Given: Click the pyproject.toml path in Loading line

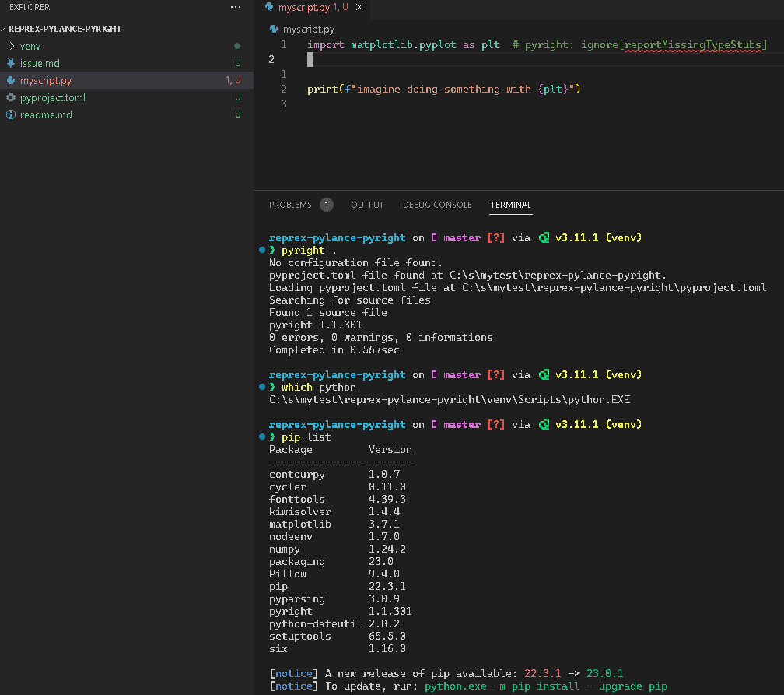Looking at the screenshot, I should (x=614, y=288).
